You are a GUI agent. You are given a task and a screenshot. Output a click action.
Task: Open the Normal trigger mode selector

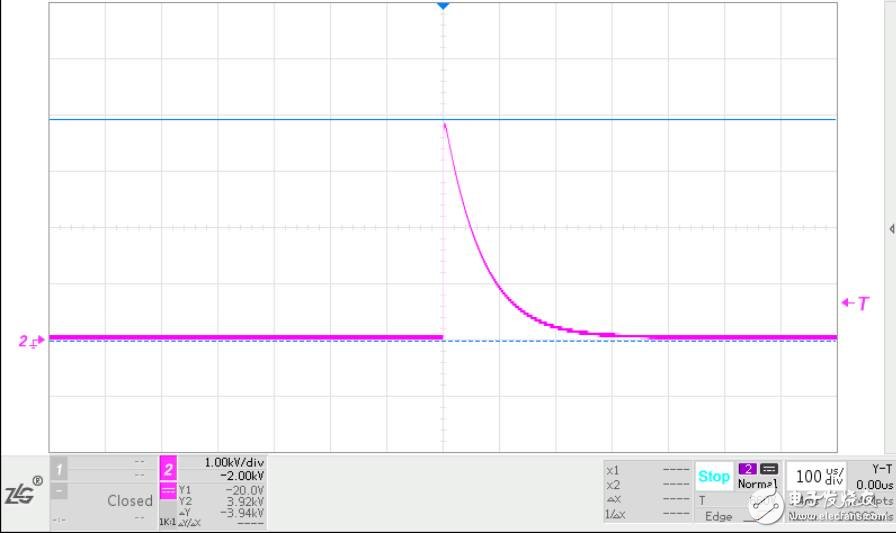pos(757,484)
